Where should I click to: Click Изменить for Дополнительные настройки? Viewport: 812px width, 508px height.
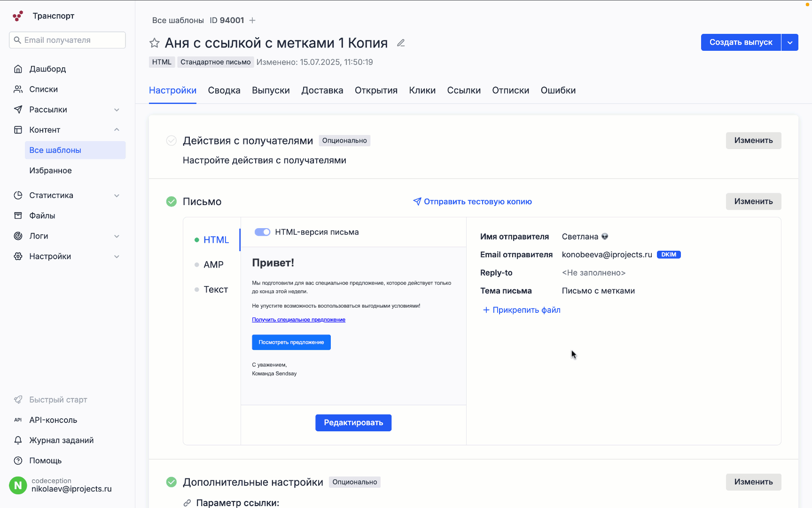click(753, 482)
